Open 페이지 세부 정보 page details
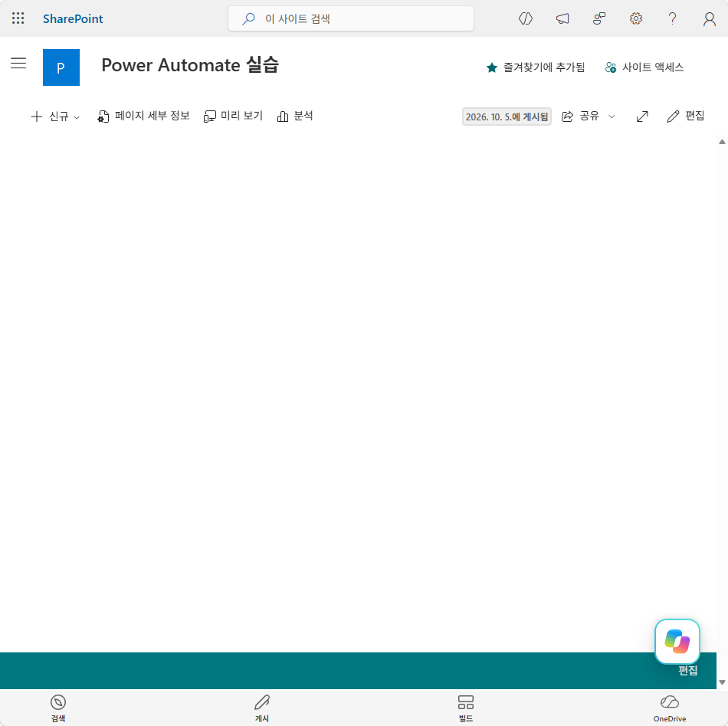 143,116
